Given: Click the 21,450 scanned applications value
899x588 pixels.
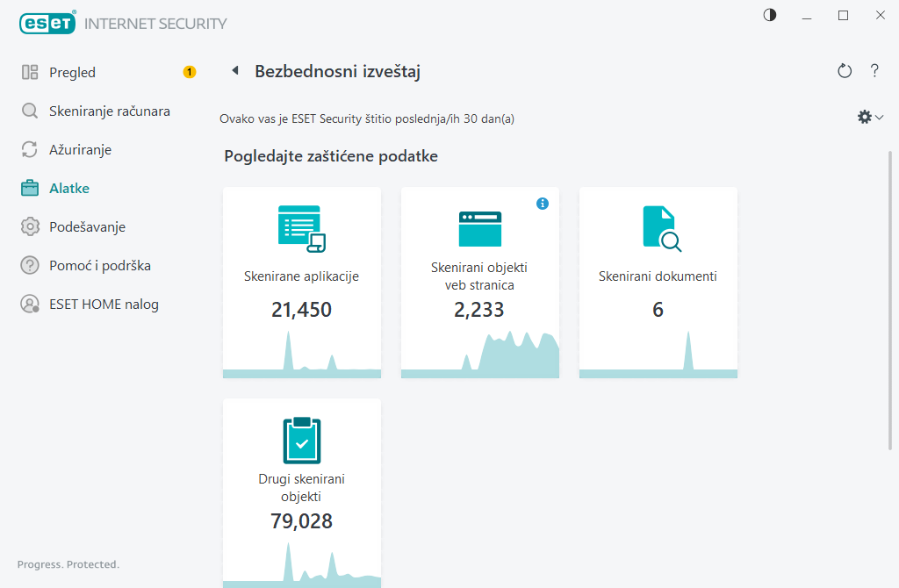Looking at the screenshot, I should (302, 310).
